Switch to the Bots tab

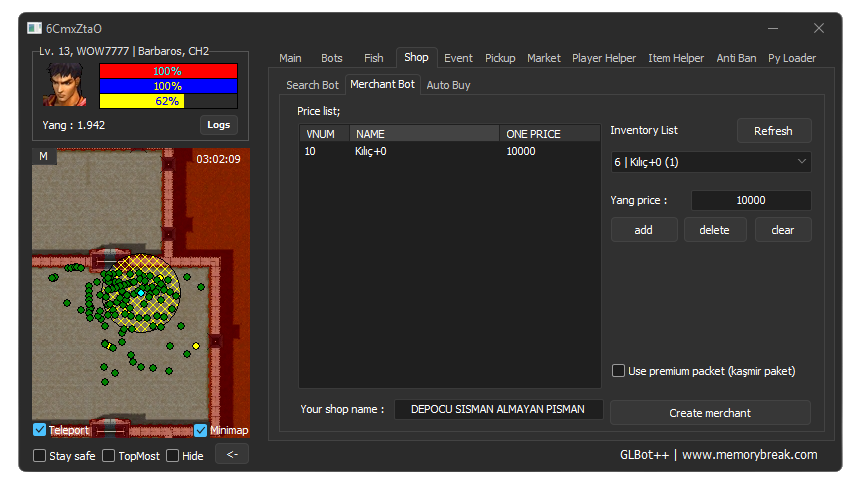pos(332,58)
